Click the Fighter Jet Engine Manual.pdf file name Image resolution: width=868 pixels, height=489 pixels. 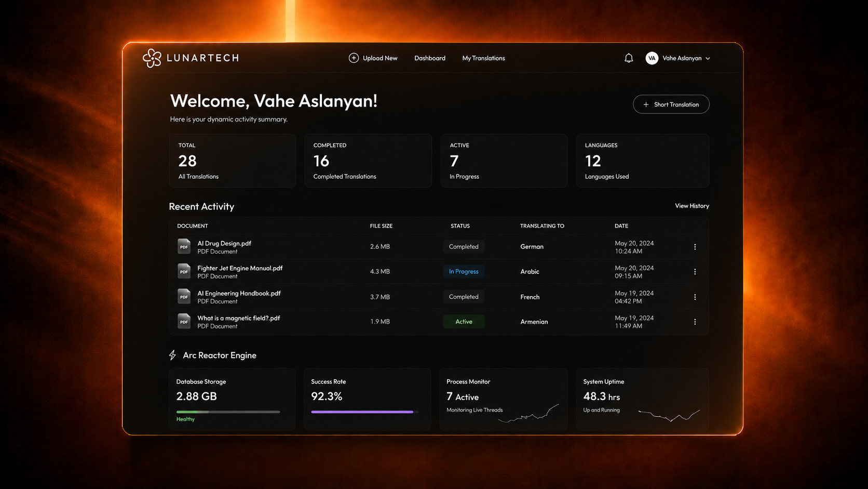pos(240,268)
